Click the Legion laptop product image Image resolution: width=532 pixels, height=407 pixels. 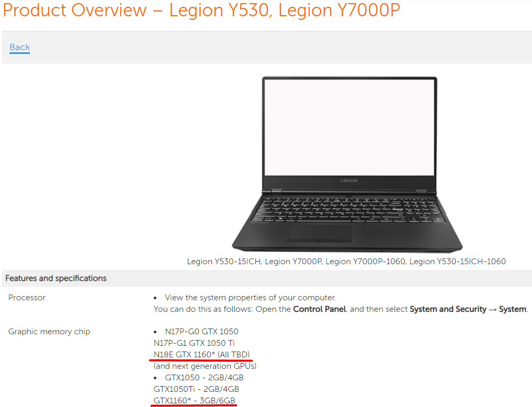coord(347,164)
